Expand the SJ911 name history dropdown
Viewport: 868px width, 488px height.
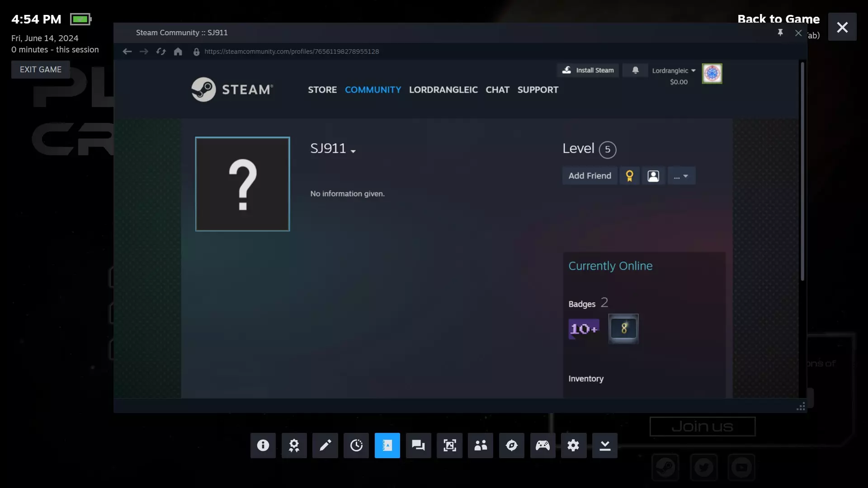click(x=353, y=151)
